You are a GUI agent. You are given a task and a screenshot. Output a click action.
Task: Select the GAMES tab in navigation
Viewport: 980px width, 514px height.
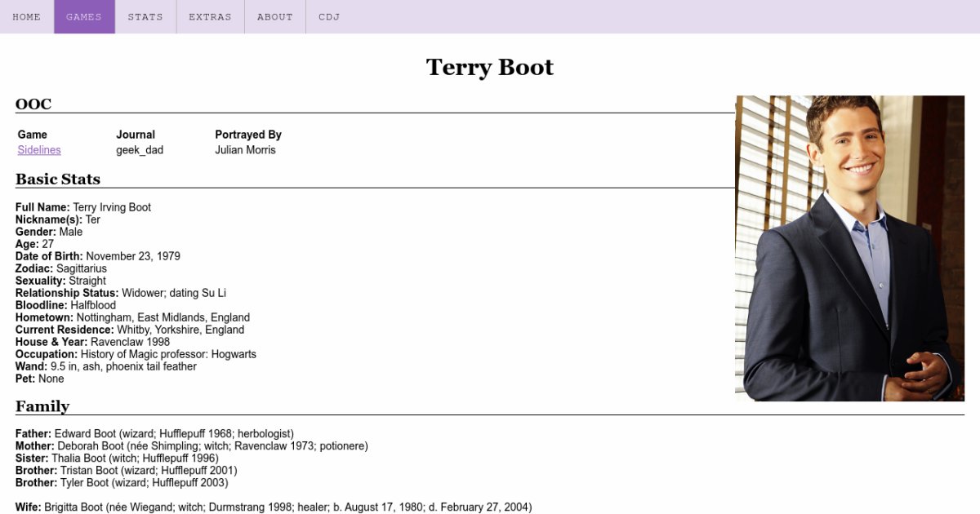coord(84,17)
